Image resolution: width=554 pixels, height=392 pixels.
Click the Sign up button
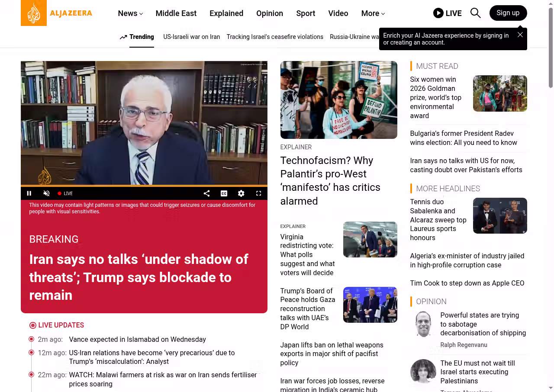point(508,13)
